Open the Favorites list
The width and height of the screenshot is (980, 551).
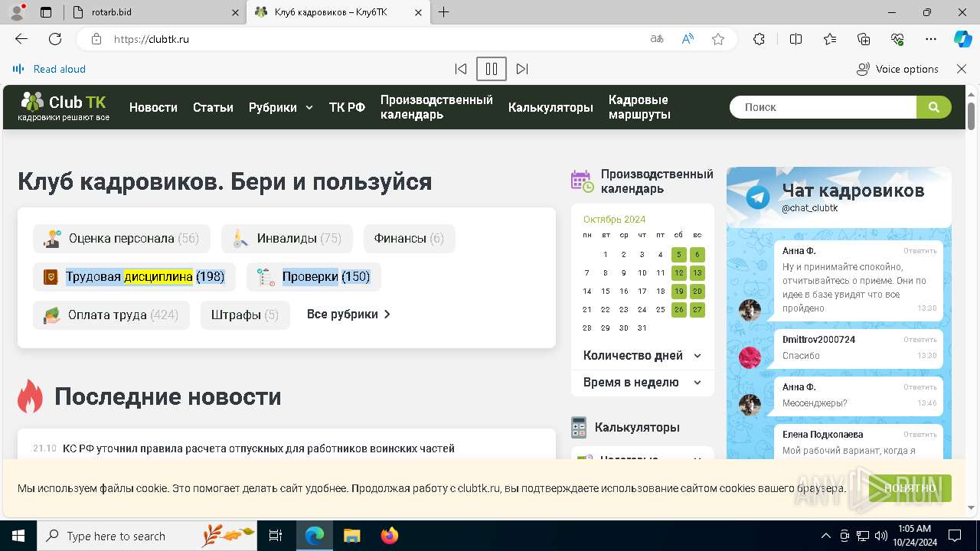pyautogui.click(x=830, y=39)
